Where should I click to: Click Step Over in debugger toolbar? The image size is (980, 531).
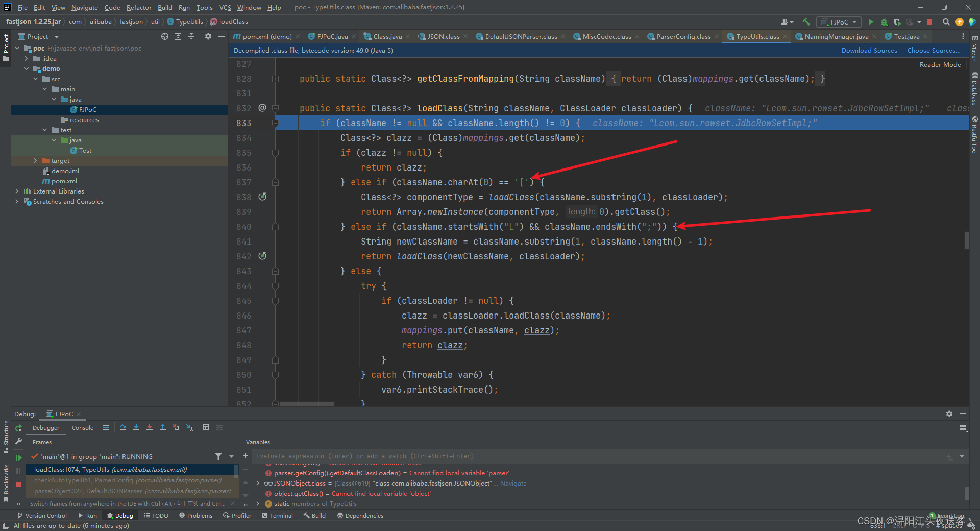123,427
